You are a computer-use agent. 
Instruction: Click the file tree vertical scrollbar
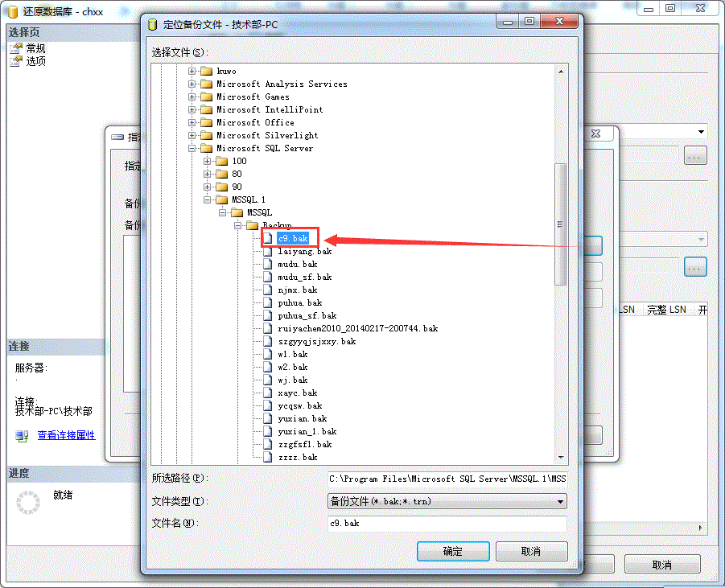[561, 225]
